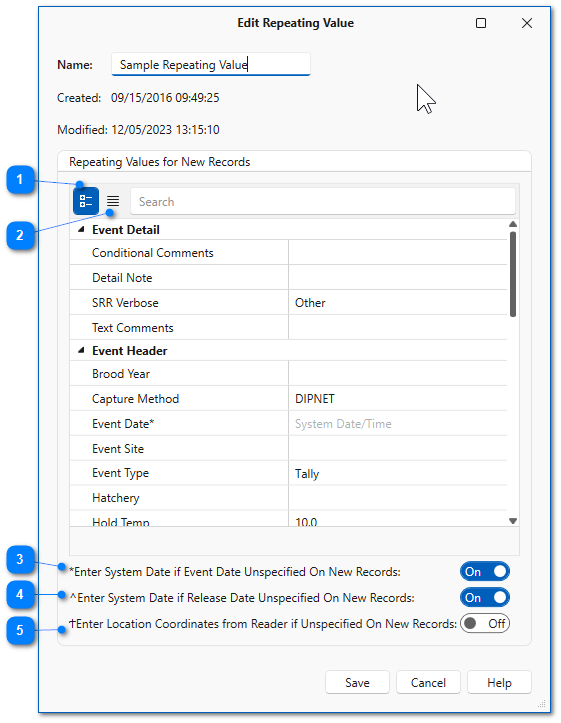Close the Edit Repeating Value dialog
This screenshot has width=561, height=723.
pos(527,23)
